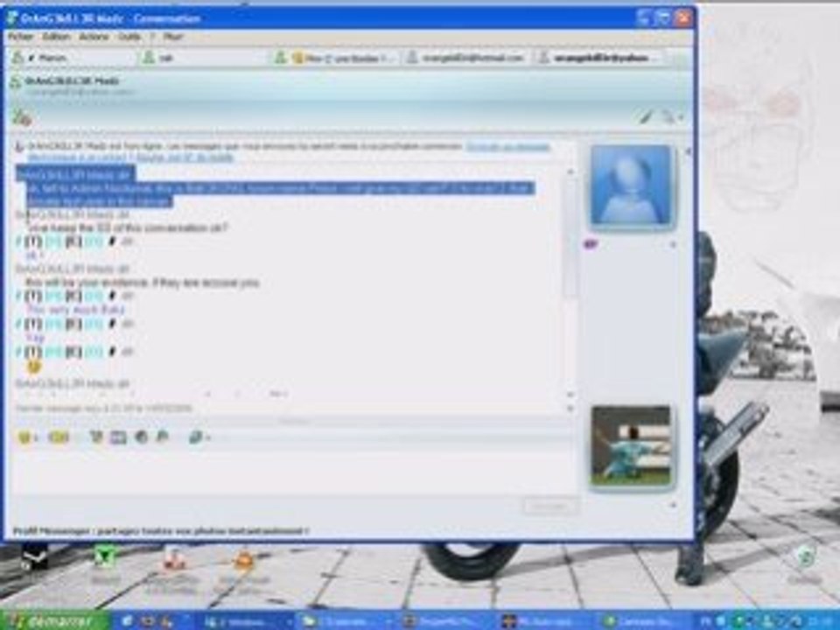Click the blue link in the offline notice
840x630 pixels.
[507, 147]
